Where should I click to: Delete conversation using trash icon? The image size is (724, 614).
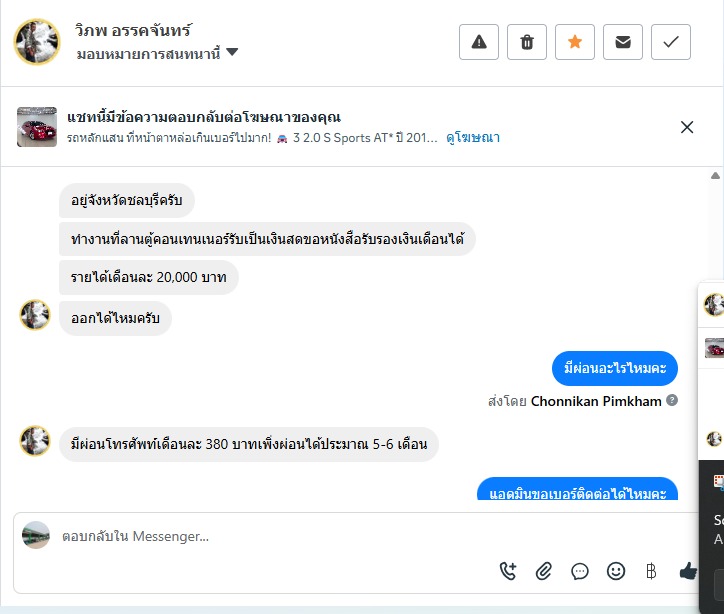[527, 42]
